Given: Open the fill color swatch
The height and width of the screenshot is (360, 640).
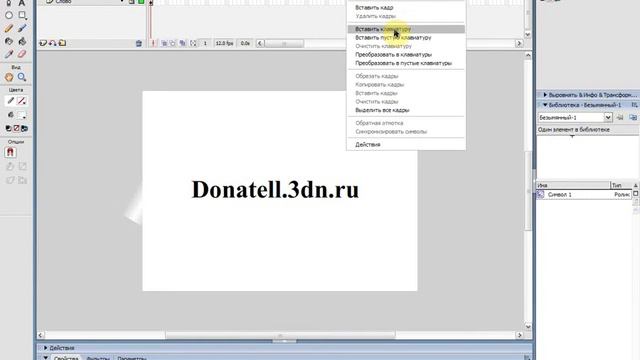Looking at the screenshot, I should 22,115.
